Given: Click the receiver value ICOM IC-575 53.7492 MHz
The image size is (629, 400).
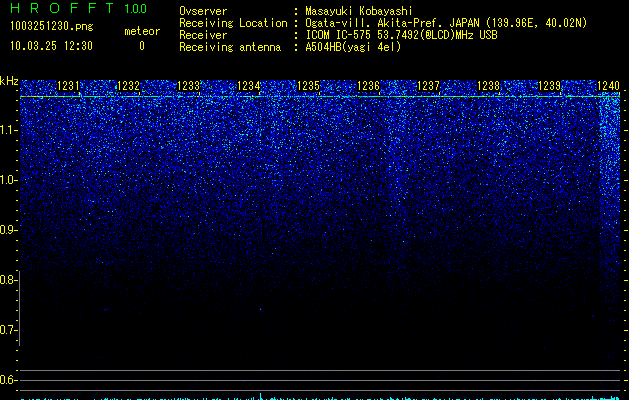Looking at the screenshot, I should tap(401, 35).
